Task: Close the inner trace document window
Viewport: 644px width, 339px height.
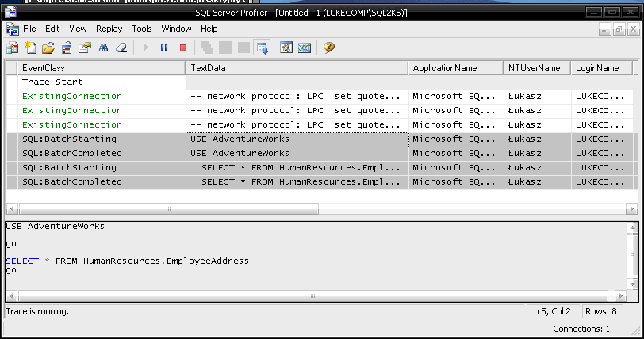Action: [634, 29]
